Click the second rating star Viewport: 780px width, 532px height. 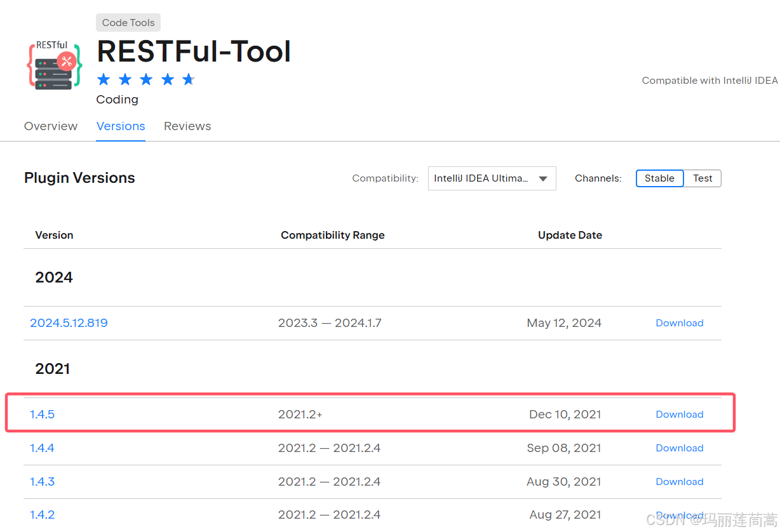click(124, 79)
